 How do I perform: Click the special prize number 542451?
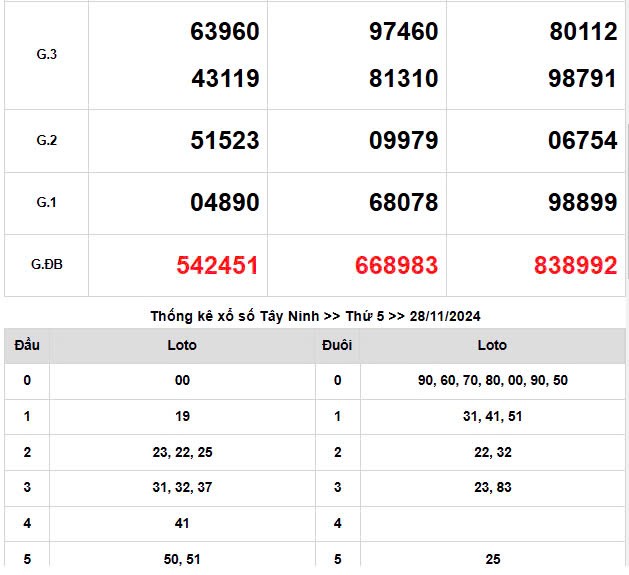click(x=217, y=265)
